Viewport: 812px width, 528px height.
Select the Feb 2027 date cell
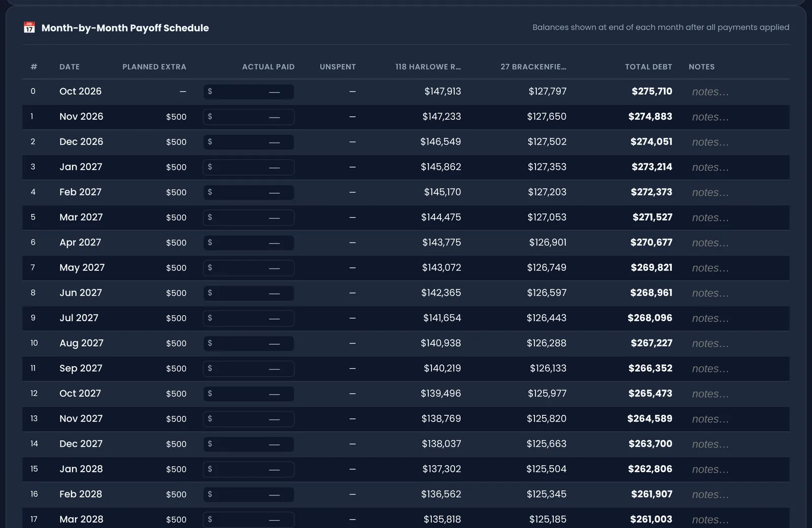(x=80, y=192)
